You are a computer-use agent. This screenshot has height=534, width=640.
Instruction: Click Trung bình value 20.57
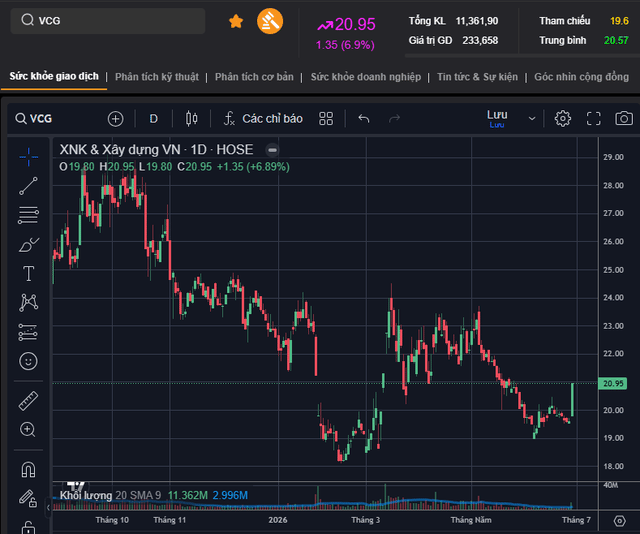tap(616, 40)
